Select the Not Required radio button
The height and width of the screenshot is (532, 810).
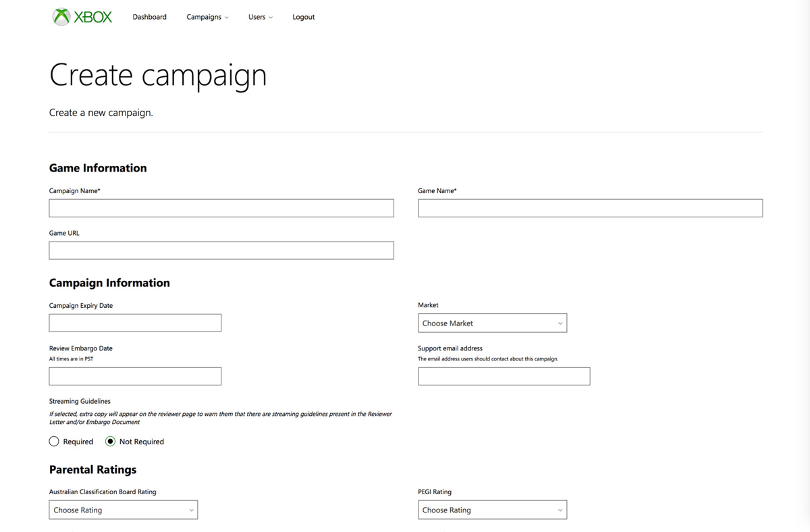click(x=111, y=442)
